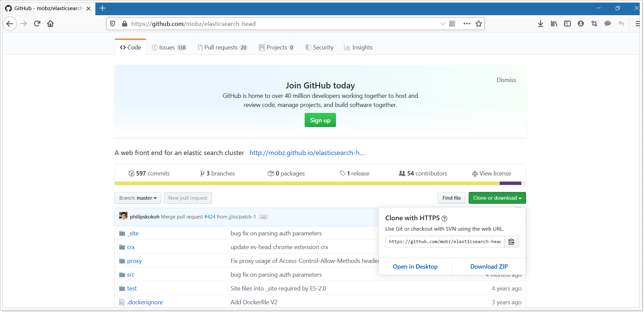
Task: Restore down the browser window
Action: point(617,8)
